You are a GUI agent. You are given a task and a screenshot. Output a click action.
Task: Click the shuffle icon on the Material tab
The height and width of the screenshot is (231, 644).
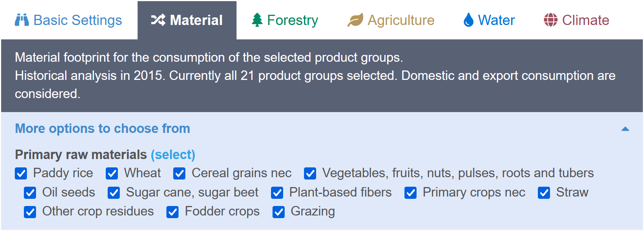(x=158, y=20)
